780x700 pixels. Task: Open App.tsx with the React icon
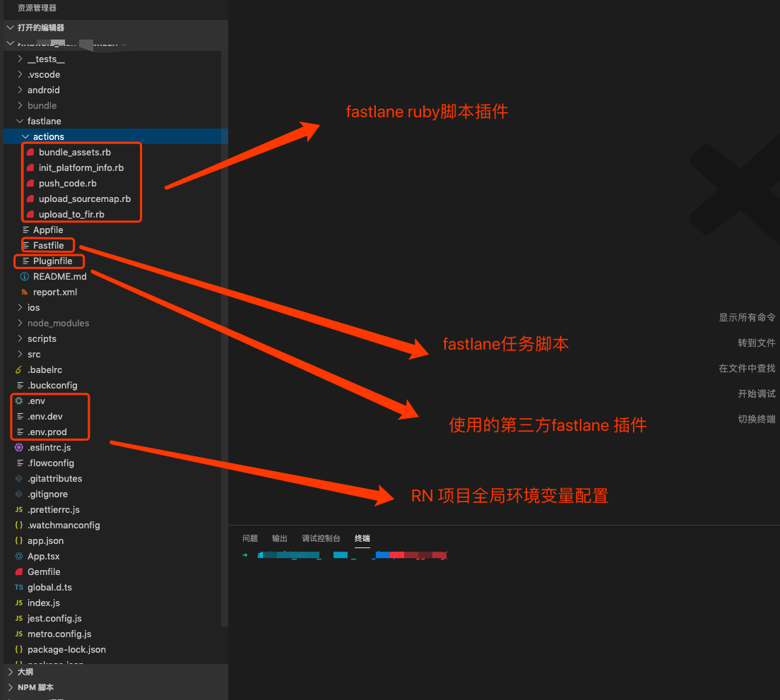[x=43, y=557]
